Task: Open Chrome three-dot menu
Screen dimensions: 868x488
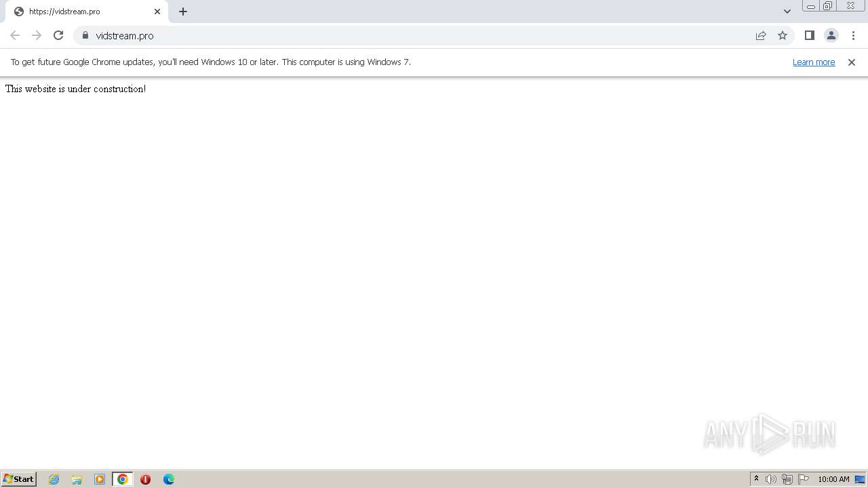Action: click(853, 35)
